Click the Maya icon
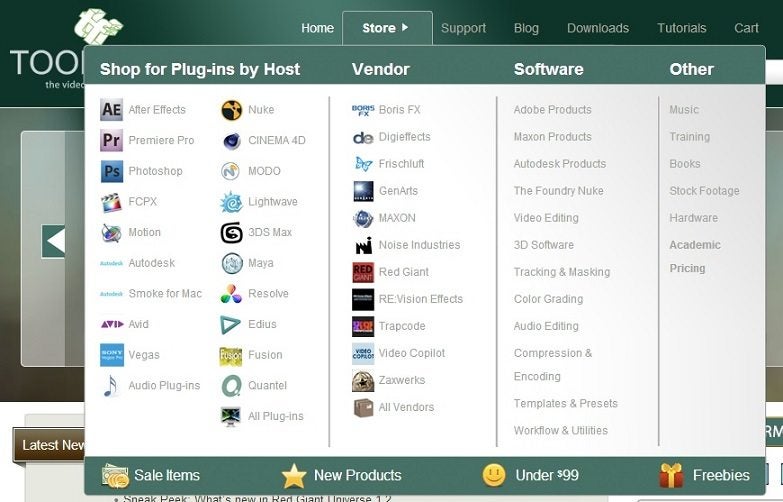 [232, 263]
